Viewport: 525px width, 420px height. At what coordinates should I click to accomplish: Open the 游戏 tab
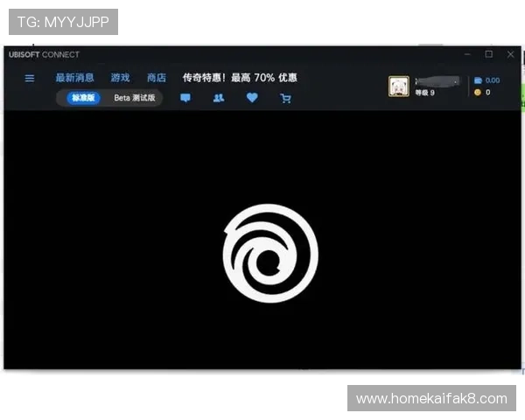[x=120, y=78]
